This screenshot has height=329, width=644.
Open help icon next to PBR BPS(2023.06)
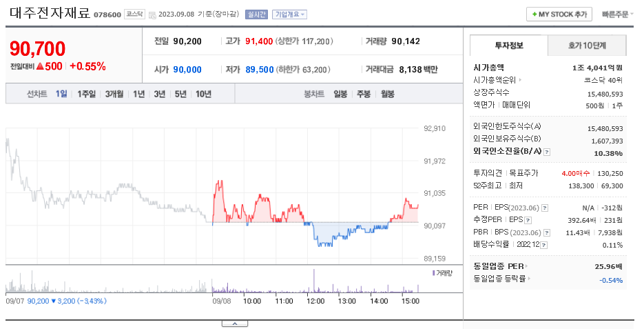547,232
